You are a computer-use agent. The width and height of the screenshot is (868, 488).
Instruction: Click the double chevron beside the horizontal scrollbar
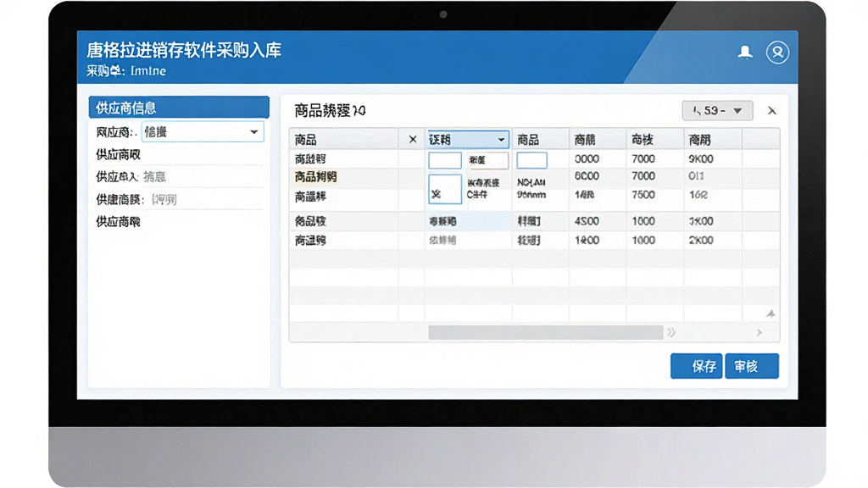671,332
